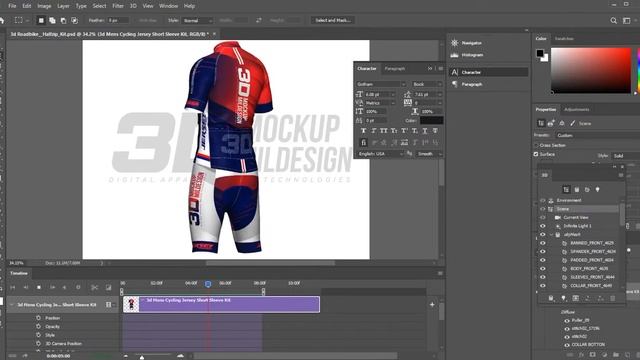Filter 3D panel by Lights icon
Viewport: 640px width, 360px height.
click(x=598, y=190)
